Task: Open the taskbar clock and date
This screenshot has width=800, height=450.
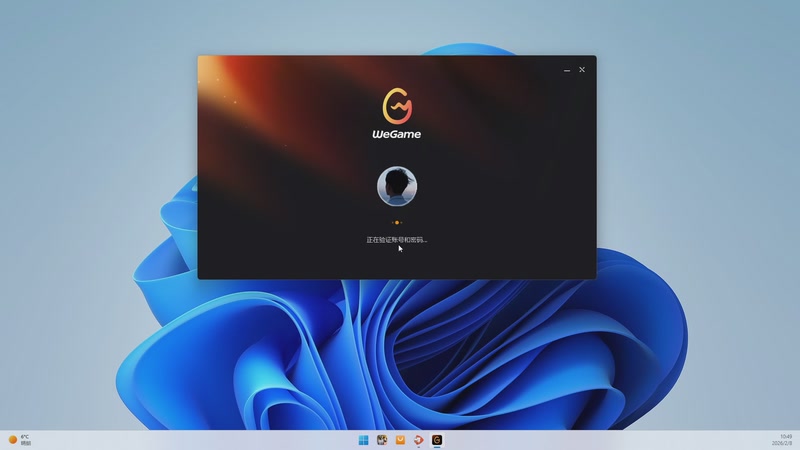Action: 782,440
